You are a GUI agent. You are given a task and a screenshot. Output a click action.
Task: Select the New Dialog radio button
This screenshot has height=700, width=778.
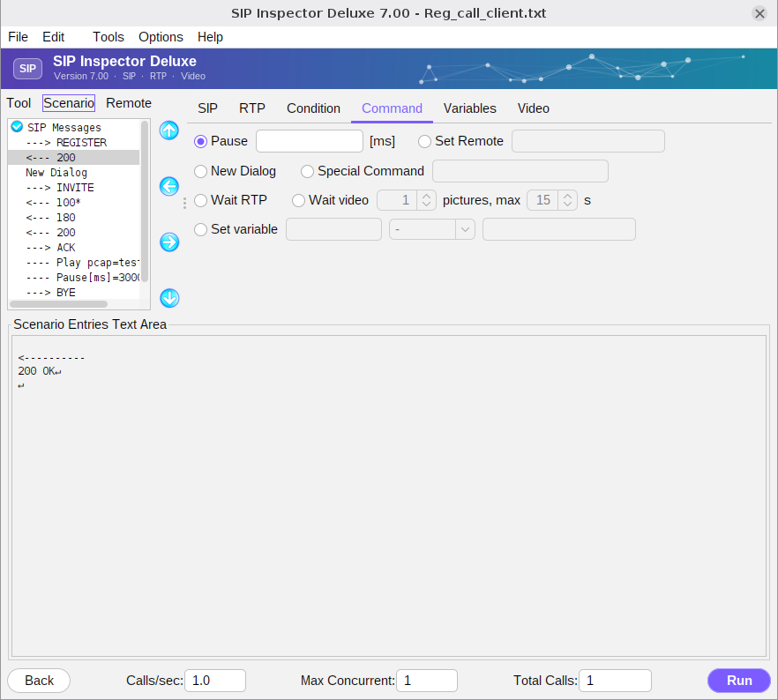200,172
